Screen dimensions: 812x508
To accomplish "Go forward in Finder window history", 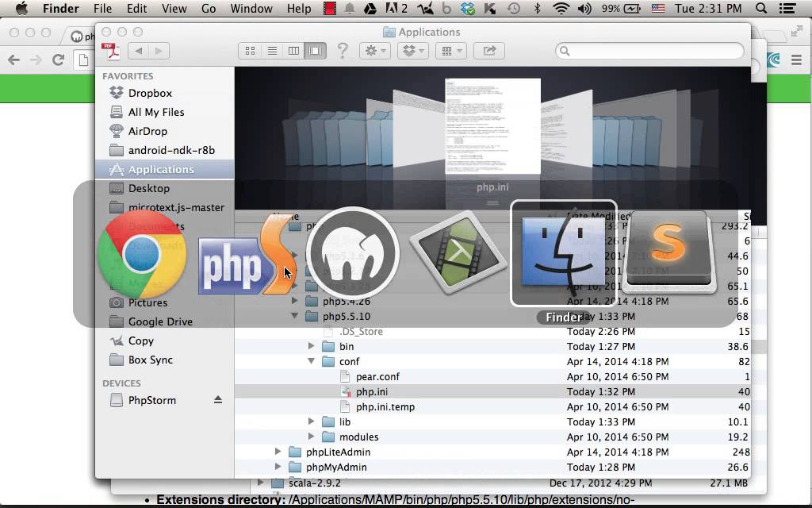I will [x=159, y=51].
